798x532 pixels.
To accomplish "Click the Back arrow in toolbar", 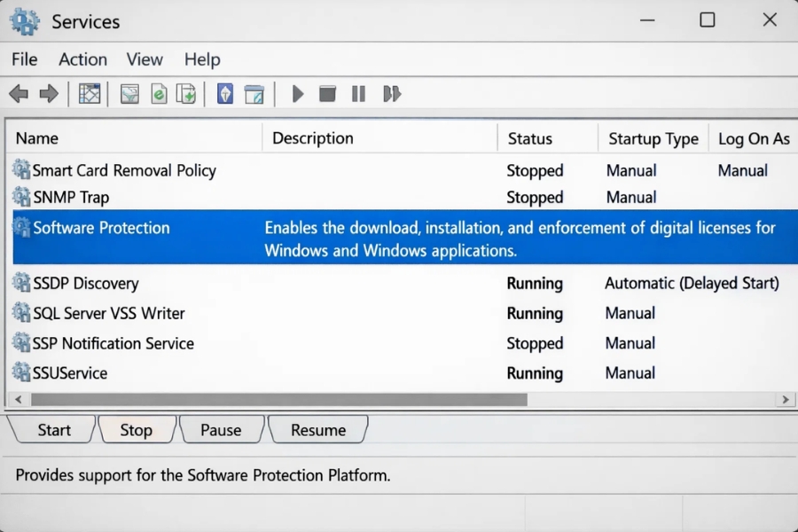I will 19,93.
